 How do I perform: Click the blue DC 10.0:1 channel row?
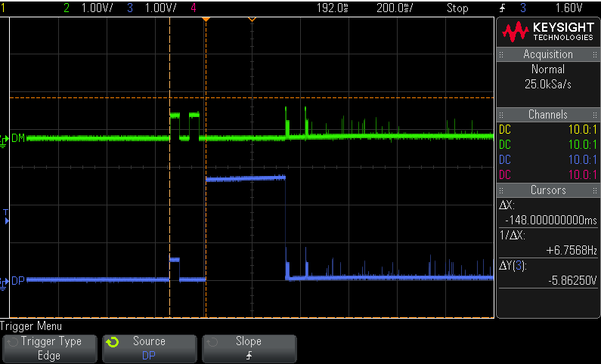[x=548, y=159]
